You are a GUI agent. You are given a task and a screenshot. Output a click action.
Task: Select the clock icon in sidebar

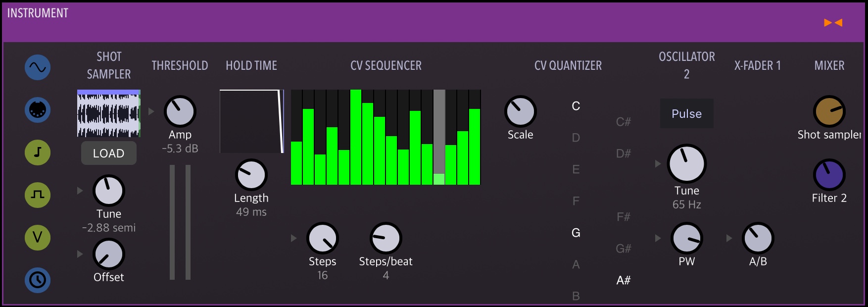point(38,280)
